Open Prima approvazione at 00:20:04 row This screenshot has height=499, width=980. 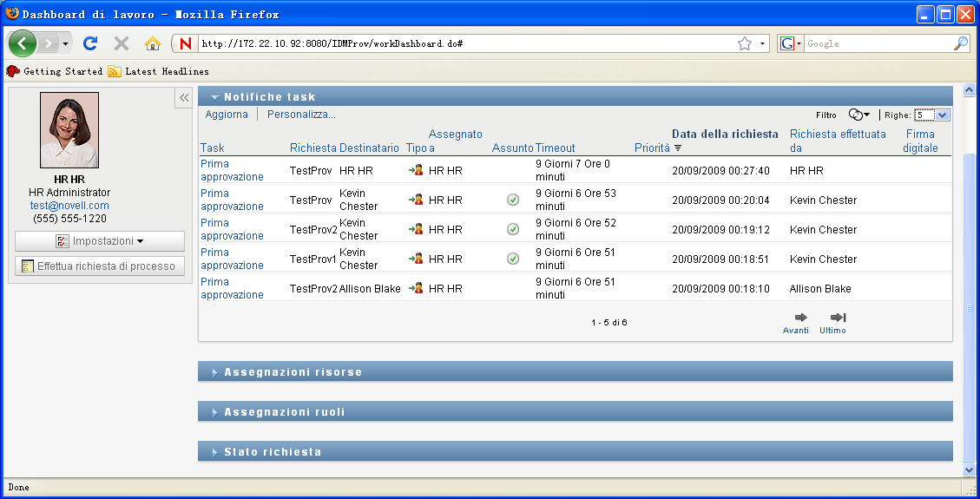pyautogui.click(x=232, y=200)
